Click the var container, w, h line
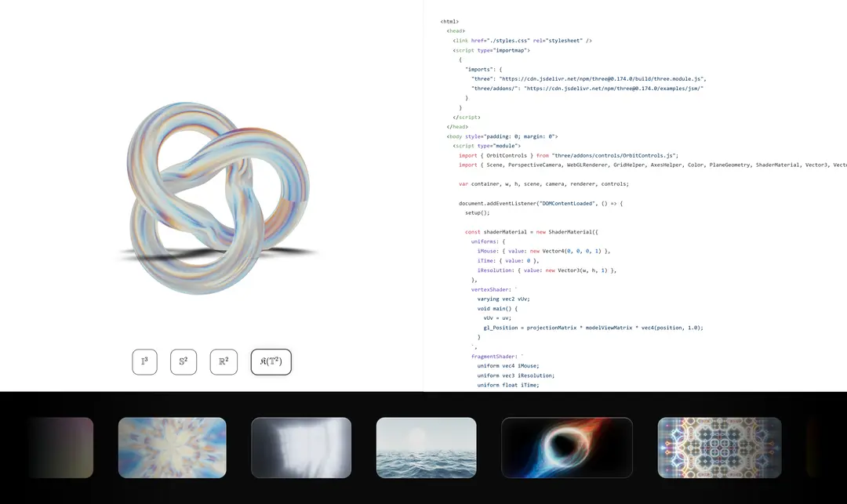The width and height of the screenshot is (847, 504). pos(544,184)
